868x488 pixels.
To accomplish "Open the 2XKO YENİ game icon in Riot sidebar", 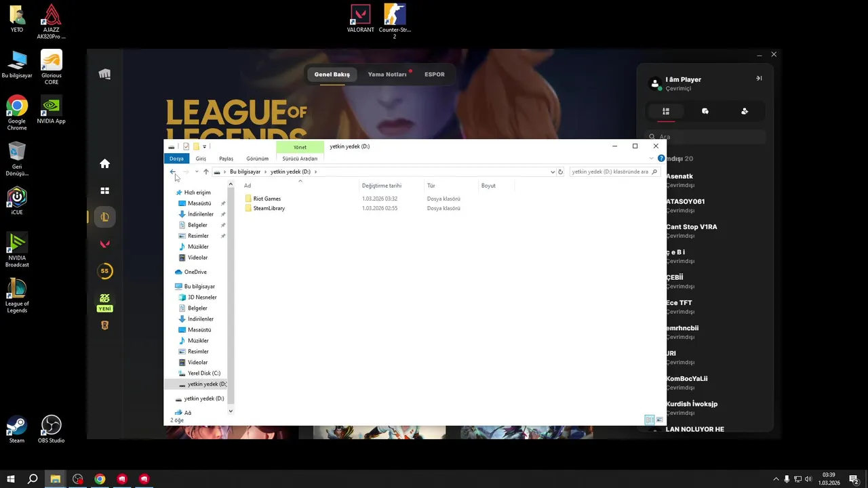I will point(104,302).
